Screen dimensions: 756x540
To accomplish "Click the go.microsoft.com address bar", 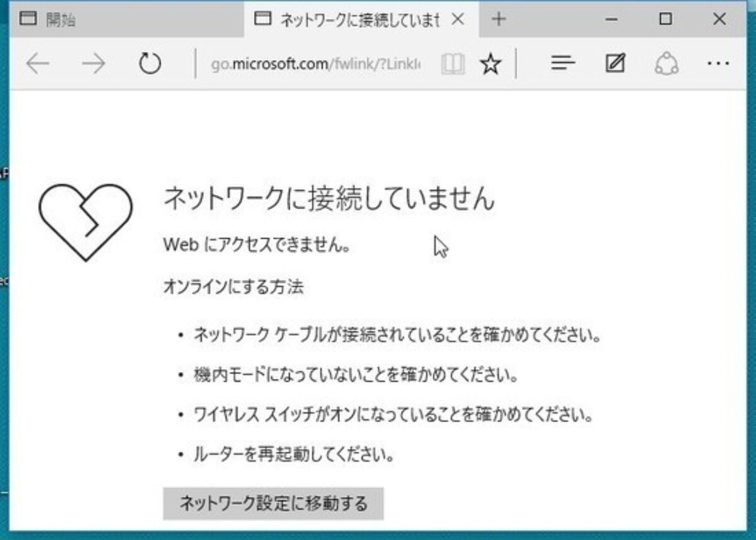I will 316,64.
